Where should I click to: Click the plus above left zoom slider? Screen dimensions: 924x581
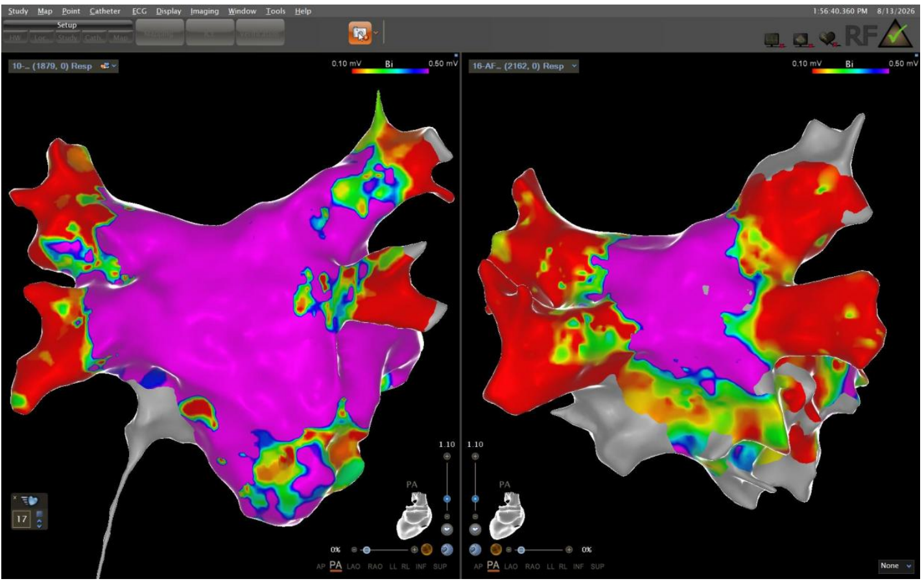coord(446,456)
